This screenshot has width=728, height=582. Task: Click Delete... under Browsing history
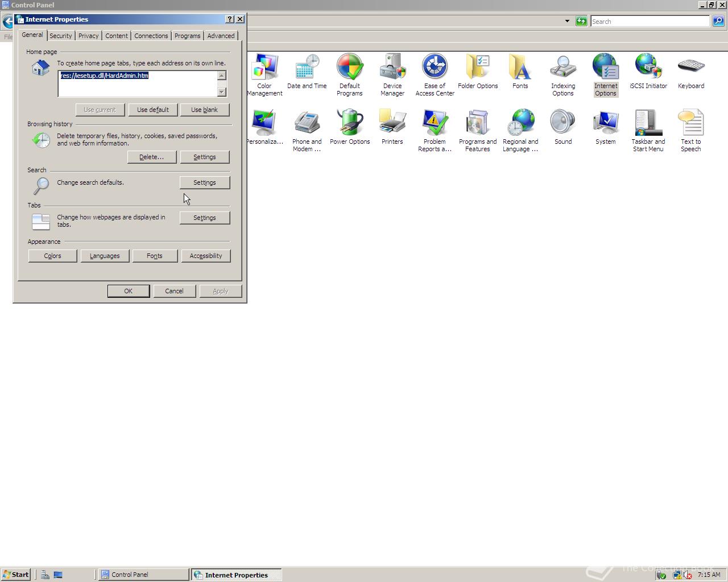click(x=152, y=157)
